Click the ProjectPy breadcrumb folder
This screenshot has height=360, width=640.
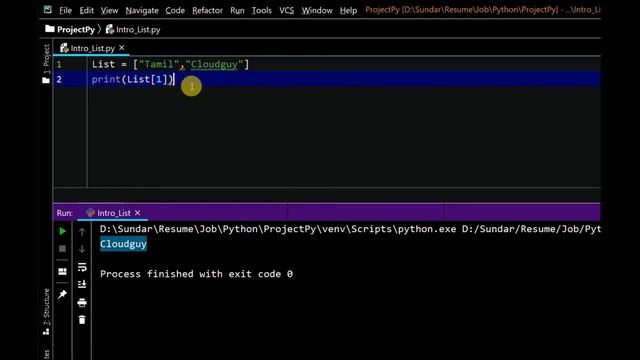coord(70,29)
